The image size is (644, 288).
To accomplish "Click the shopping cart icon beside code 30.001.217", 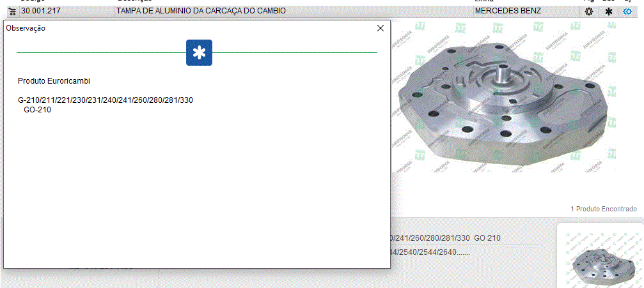I will 12,11.
